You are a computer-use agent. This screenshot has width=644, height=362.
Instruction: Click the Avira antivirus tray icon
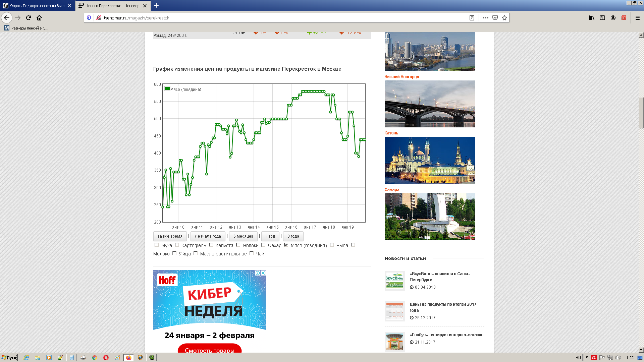pyautogui.click(x=594, y=358)
